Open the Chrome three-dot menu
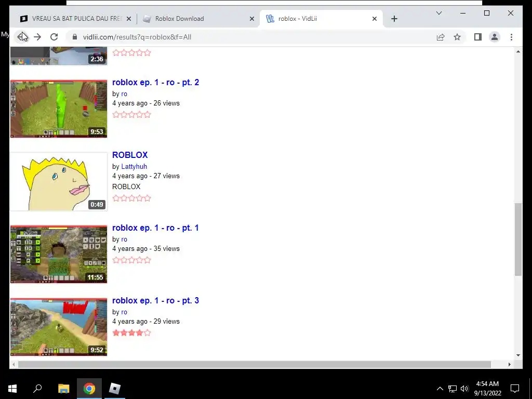 [511, 37]
